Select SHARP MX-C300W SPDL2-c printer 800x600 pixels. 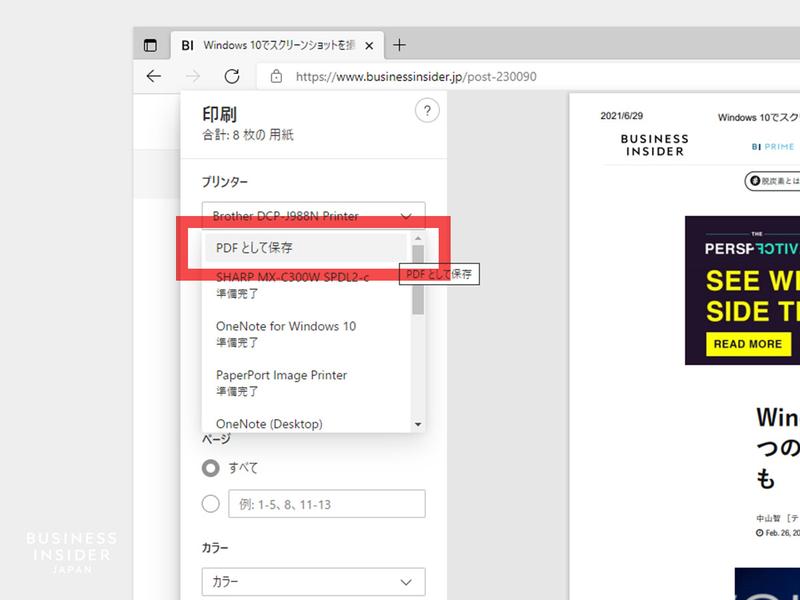tap(290, 278)
